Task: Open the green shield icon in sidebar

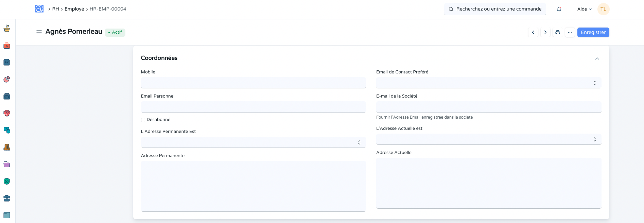Action: click(7, 181)
